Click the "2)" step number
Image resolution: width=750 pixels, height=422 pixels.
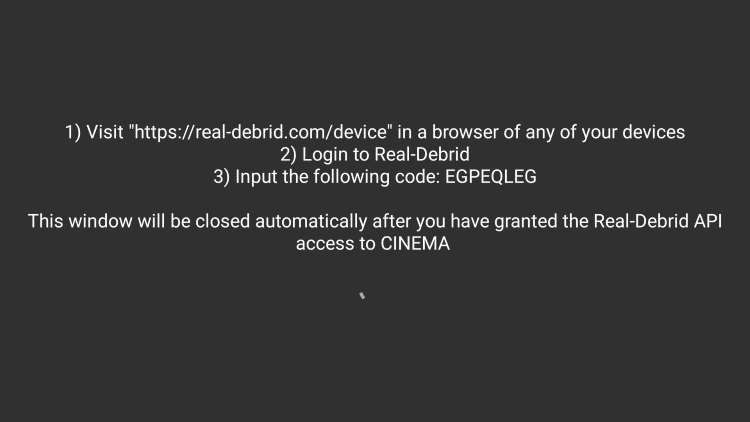click(x=288, y=155)
